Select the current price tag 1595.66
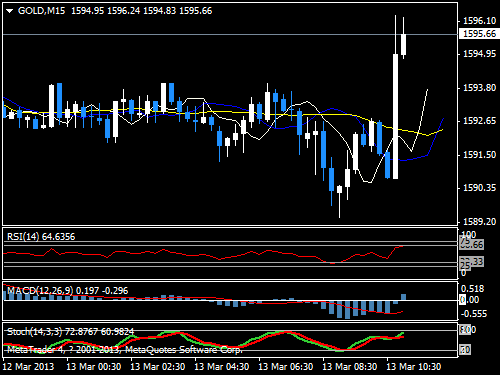Image resolution: width=500 pixels, height=375 pixels. (479, 34)
